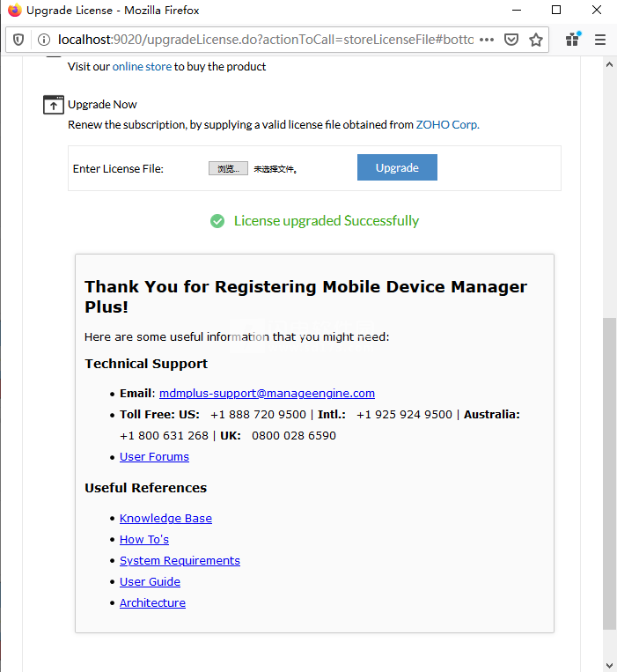The height and width of the screenshot is (672, 617).
Task: Open site information icon in address bar
Action: tap(44, 40)
